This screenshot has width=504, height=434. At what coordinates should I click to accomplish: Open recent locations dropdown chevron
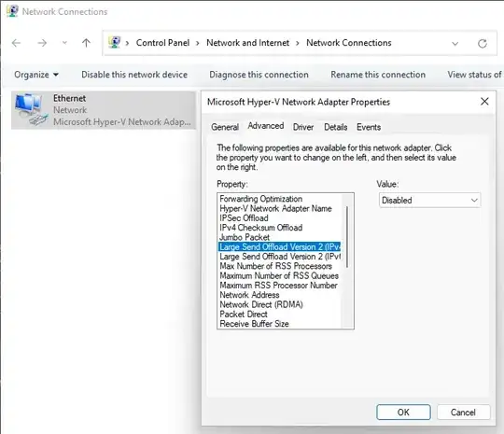(64, 43)
